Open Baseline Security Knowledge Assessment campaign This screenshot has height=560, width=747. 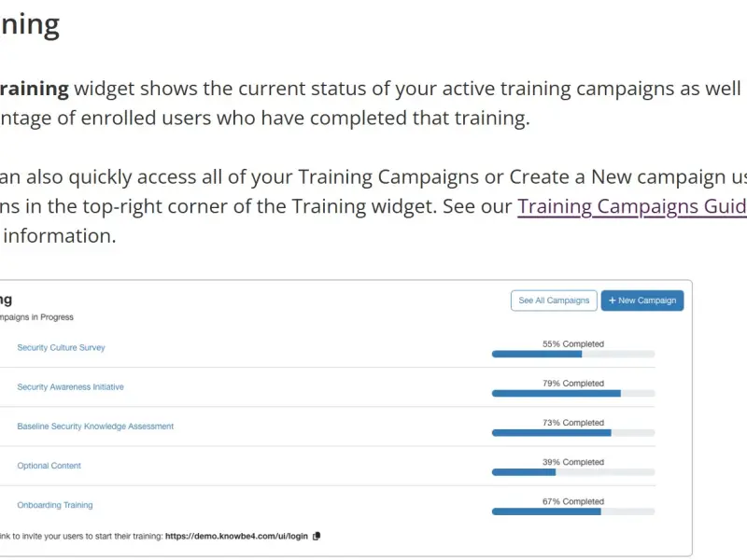coord(95,427)
